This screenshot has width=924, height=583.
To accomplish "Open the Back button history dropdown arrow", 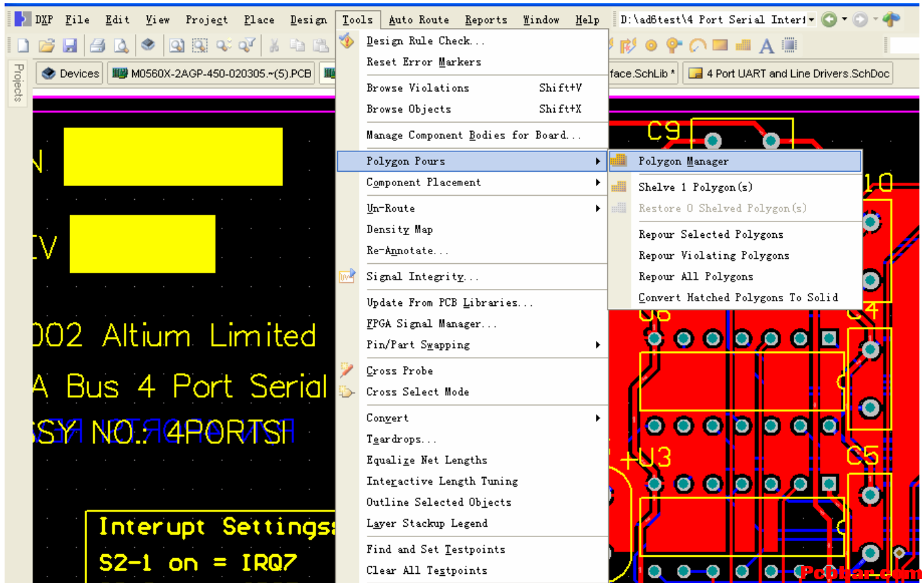I will click(844, 20).
